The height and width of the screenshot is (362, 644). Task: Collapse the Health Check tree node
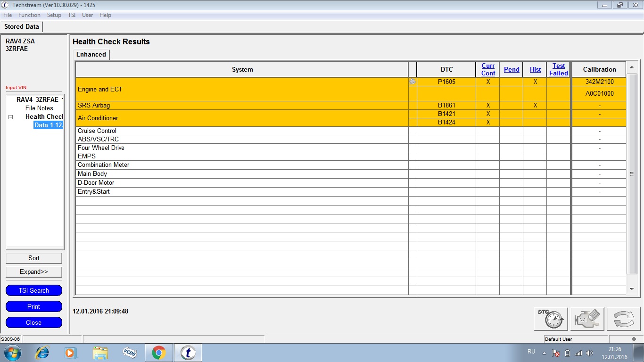(x=10, y=117)
